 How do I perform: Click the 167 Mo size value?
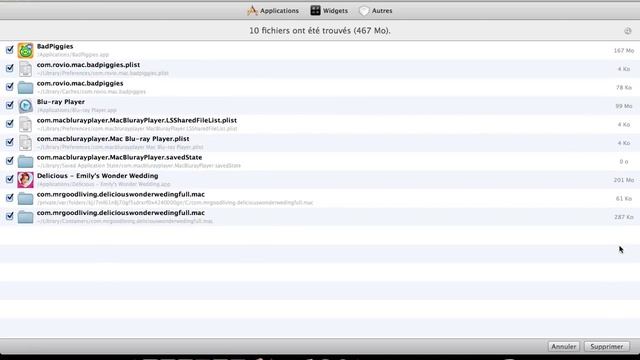tap(624, 51)
